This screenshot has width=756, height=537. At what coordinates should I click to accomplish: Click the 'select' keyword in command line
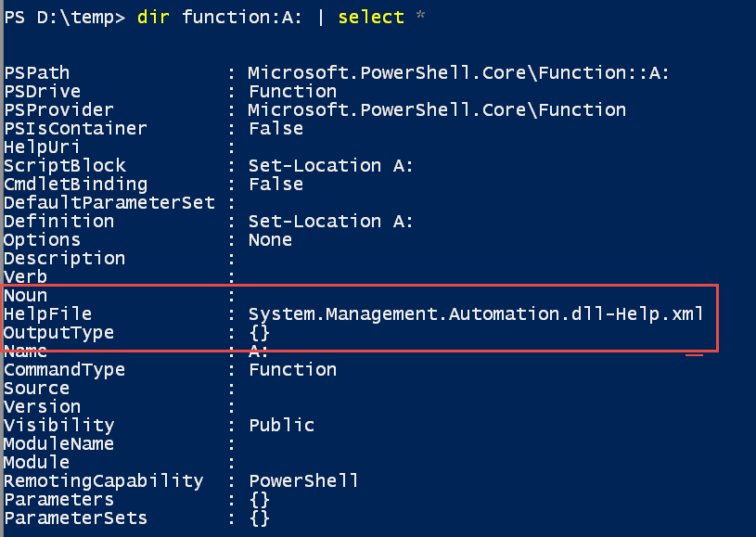tap(371, 18)
